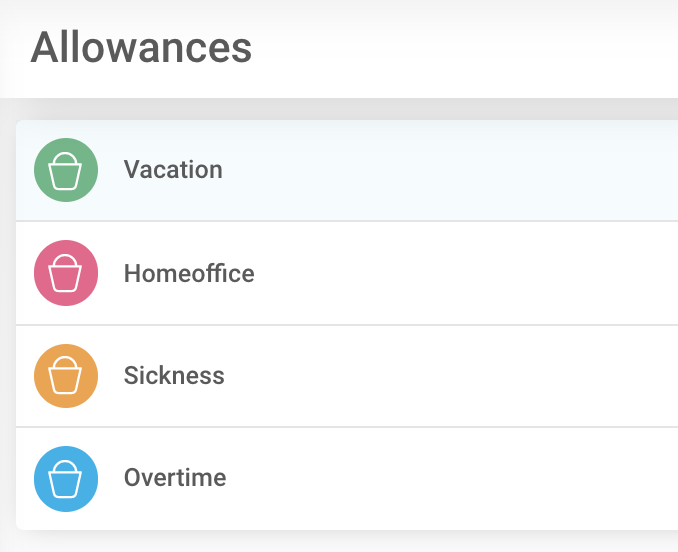Select the white bucket glyph beside Vacation
The image size is (678, 552).
pyautogui.click(x=66, y=172)
